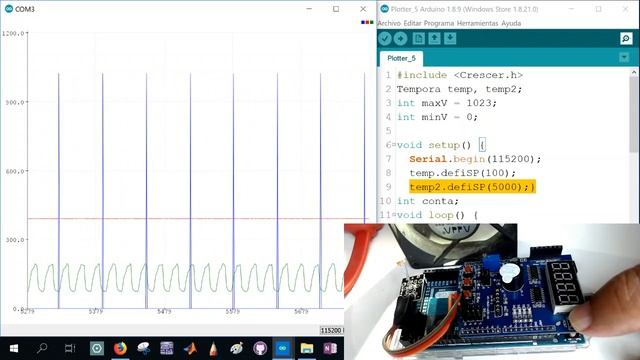640x360 pixels.
Task: Open the Windows Start menu
Action: 13,349
